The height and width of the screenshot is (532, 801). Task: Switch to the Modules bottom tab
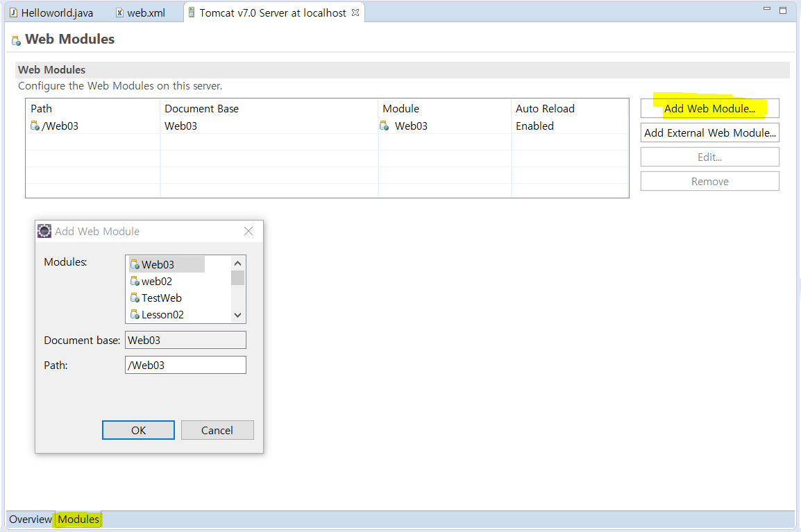pos(78,520)
